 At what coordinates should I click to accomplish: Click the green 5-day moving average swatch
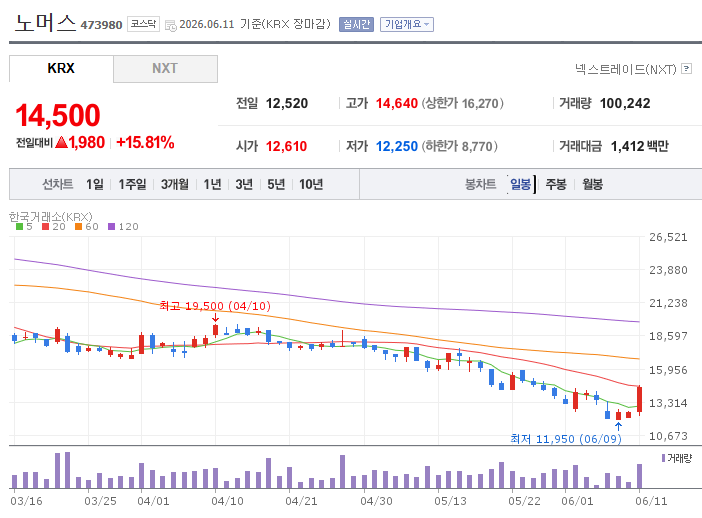19,227
